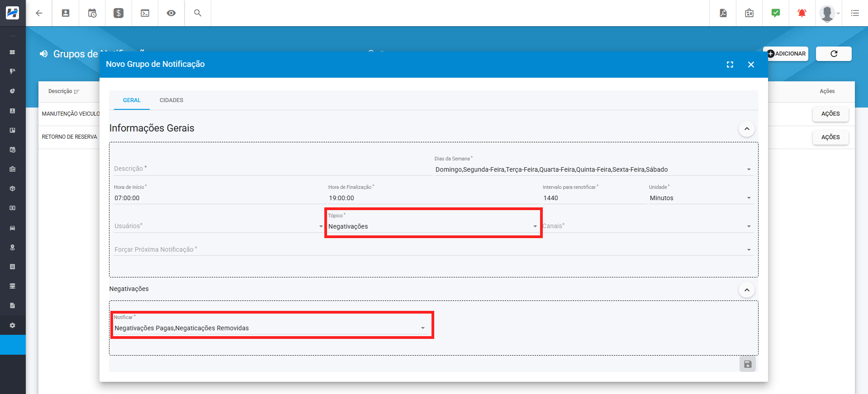Screen dimensions: 868x394
Task: Open the Dias da Semana dropdown
Action: (593, 169)
